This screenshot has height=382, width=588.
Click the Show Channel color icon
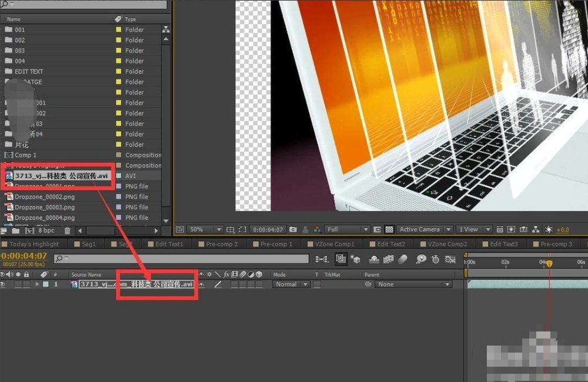point(318,230)
